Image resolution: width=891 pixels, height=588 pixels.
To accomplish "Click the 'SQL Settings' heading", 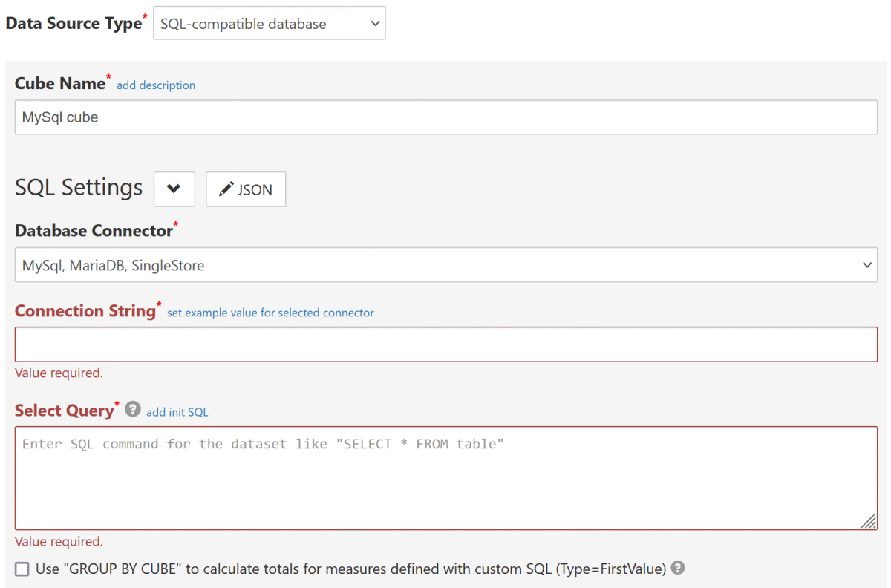I will click(x=79, y=188).
